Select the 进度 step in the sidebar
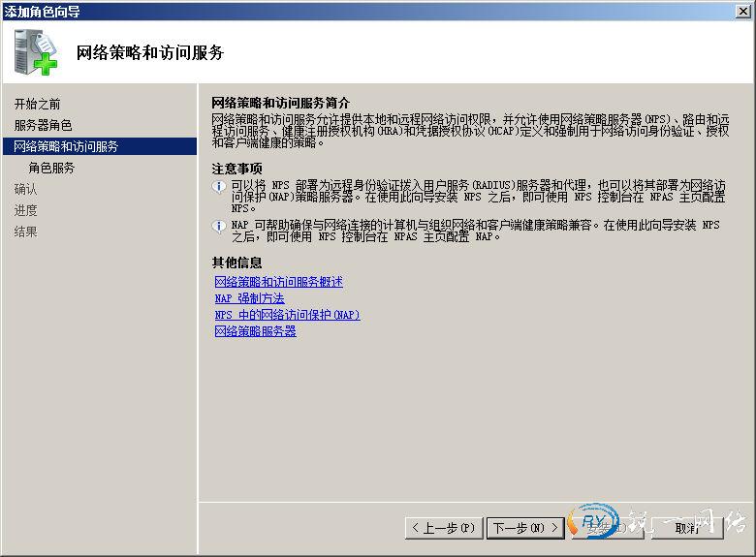 (x=25, y=210)
